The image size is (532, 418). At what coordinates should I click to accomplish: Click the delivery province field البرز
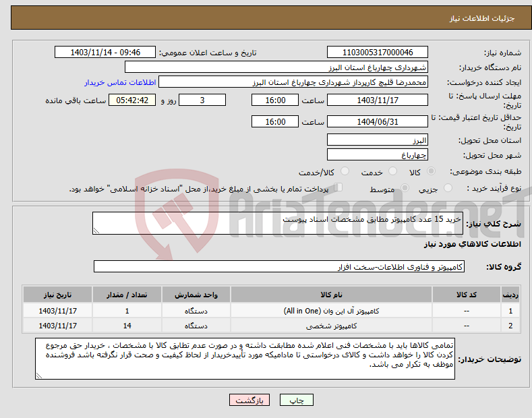(x=378, y=140)
